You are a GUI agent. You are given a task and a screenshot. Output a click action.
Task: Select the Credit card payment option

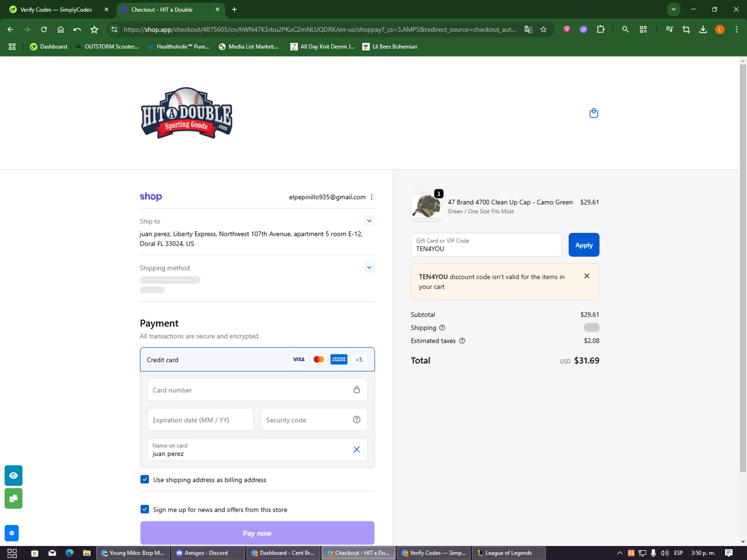click(x=257, y=359)
